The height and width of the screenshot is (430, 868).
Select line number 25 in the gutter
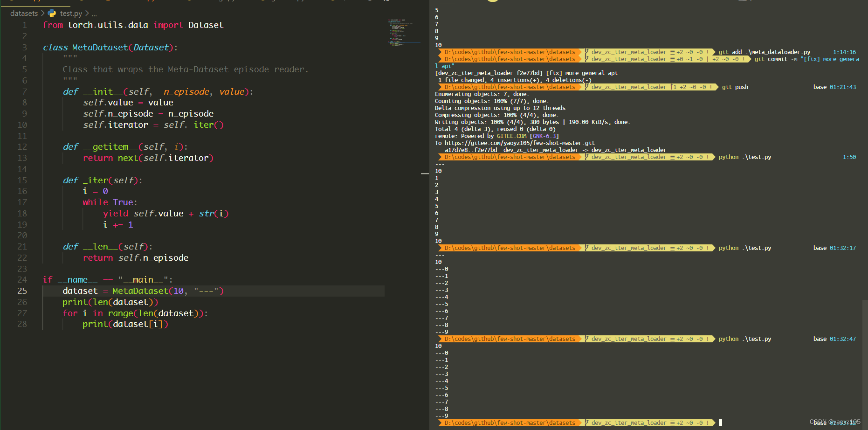click(x=22, y=291)
